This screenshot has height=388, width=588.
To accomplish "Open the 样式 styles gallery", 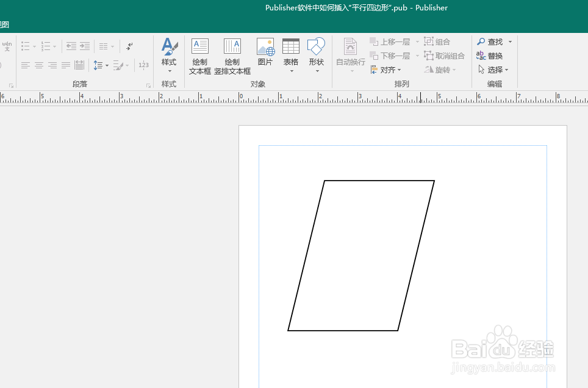I will [169, 55].
